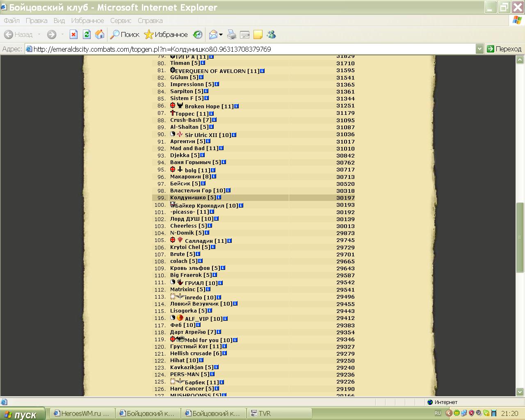Click the RU language indicator in tray

tap(438, 413)
